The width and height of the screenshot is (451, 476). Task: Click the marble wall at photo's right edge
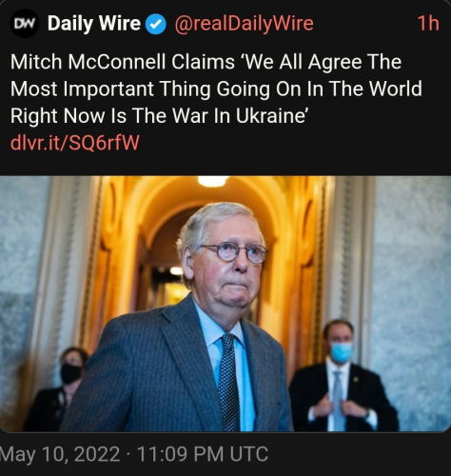412,302
